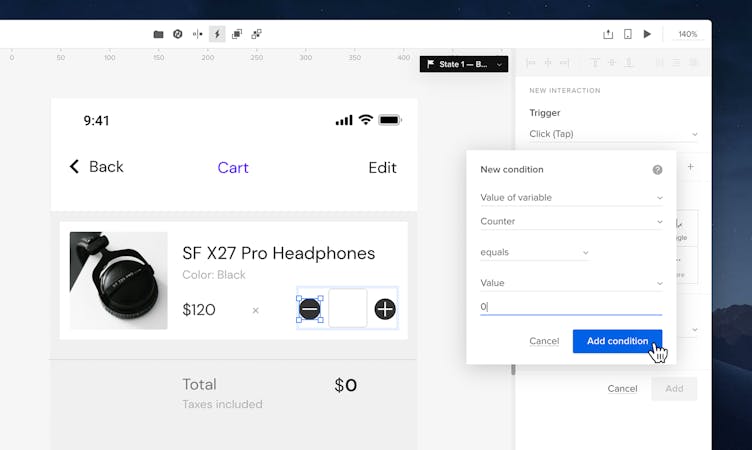
Task: Open the New condition help question mark
Action: click(x=658, y=170)
